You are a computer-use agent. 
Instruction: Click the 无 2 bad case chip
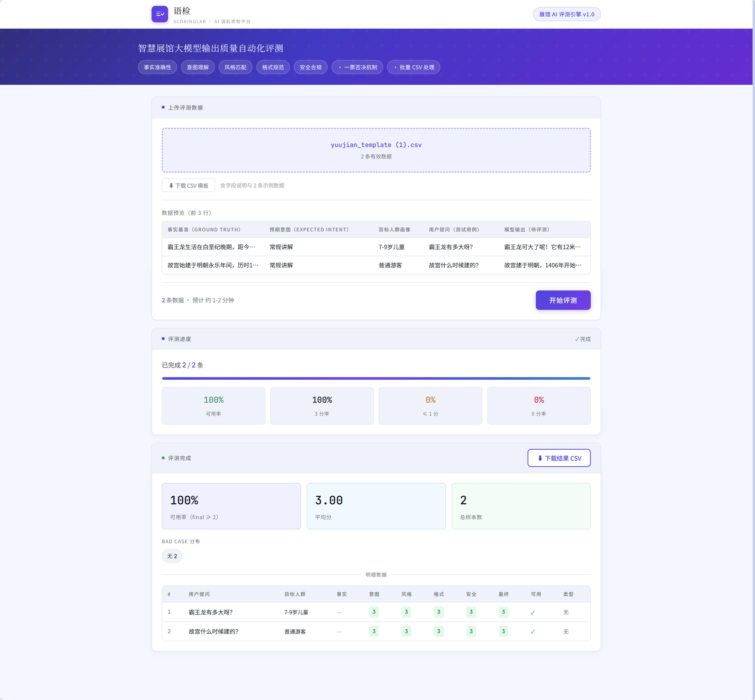pos(172,556)
